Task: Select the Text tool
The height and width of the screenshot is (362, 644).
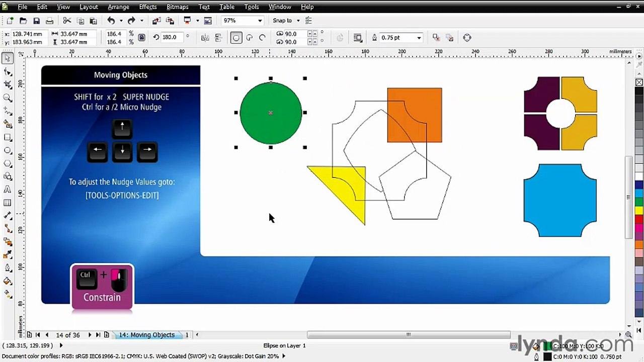Action: click(x=8, y=190)
